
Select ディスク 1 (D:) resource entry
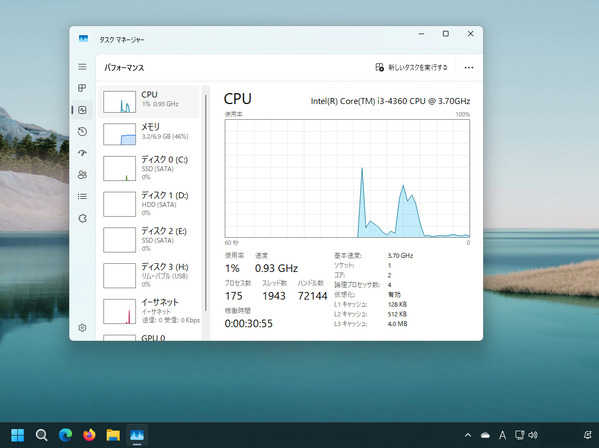pos(149,204)
